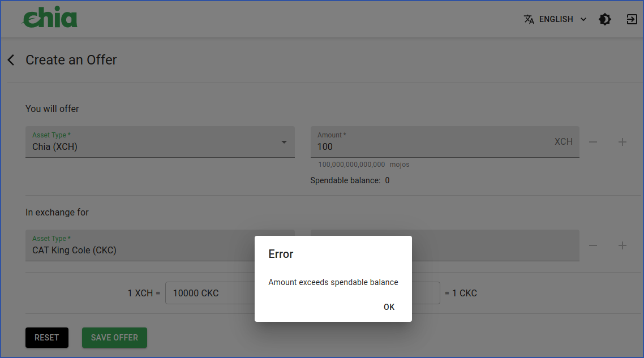Open the ENGLISH language dropdown
This screenshot has height=358, width=644.
(555, 19)
